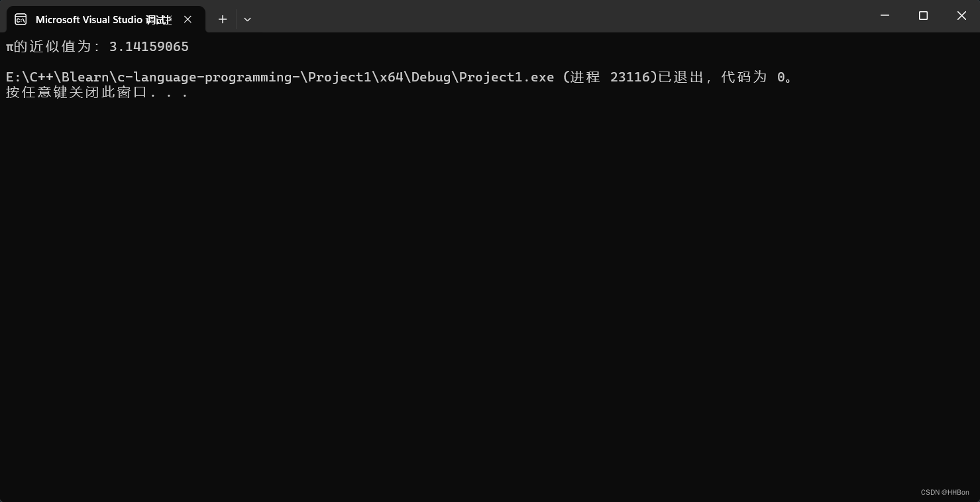Screen dimensions: 980x502
Task: Click Project1.exe in the path line
Action: tap(506, 77)
